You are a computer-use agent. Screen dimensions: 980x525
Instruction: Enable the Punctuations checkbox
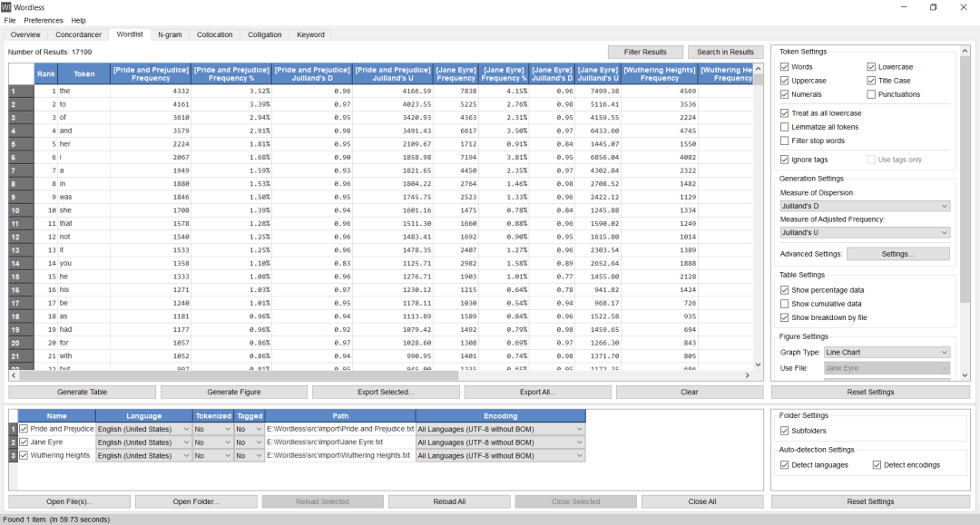point(871,94)
